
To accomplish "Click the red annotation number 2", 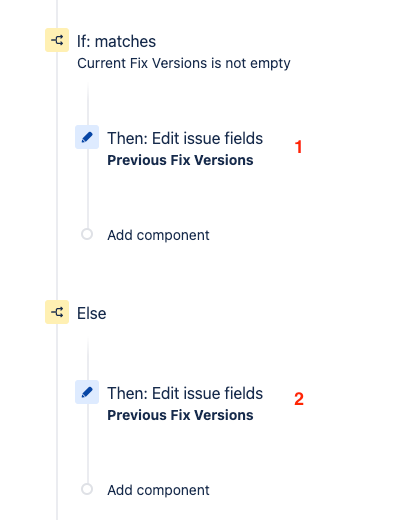I will coord(299,399).
